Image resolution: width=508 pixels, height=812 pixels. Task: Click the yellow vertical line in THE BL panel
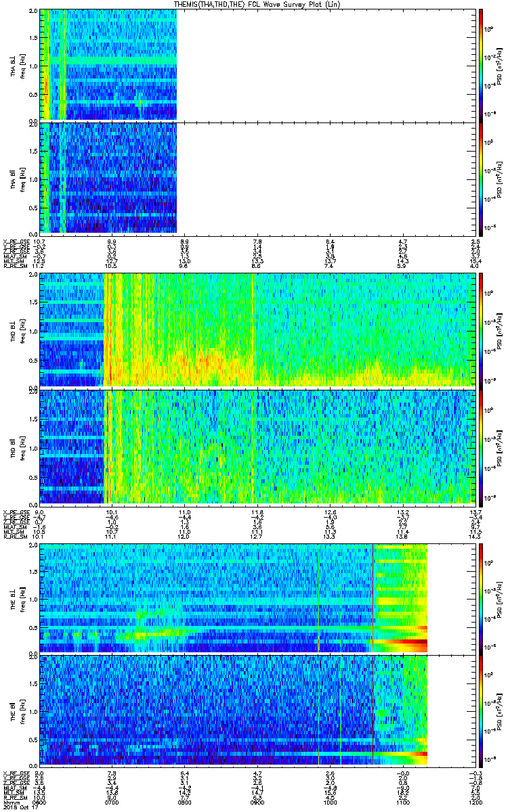click(318, 598)
